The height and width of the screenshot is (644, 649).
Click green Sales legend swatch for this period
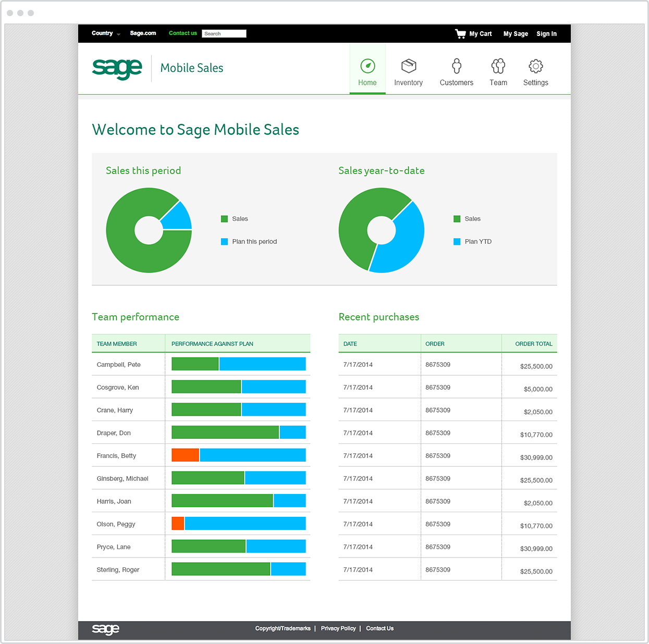point(225,219)
